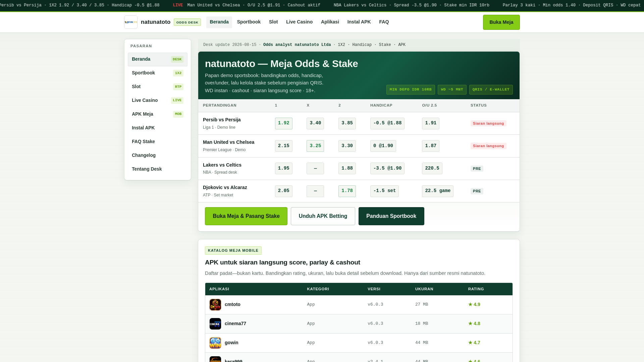Pick away odds 3.85 for Persija
This screenshot has width=644, height=362.
pos(347,123)
